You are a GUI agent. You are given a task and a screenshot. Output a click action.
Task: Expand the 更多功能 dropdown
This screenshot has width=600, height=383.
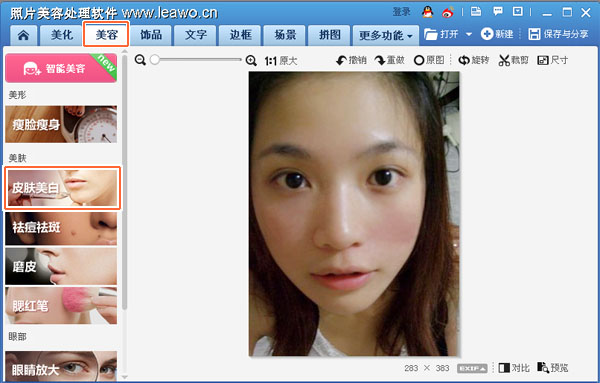pyautogui.click(x=386, y=35)
